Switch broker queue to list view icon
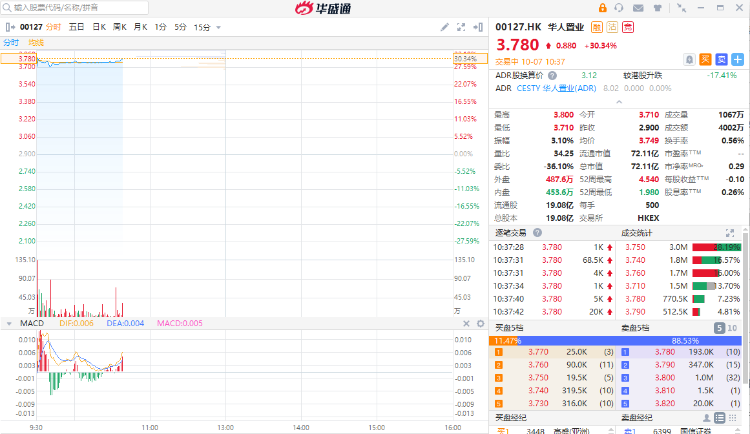Viewport: 750px width, 434px height. coord(719,418)
